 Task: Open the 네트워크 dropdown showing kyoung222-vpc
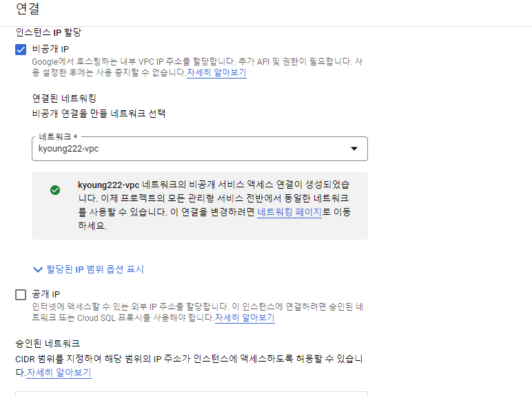(x=200, y=149)
